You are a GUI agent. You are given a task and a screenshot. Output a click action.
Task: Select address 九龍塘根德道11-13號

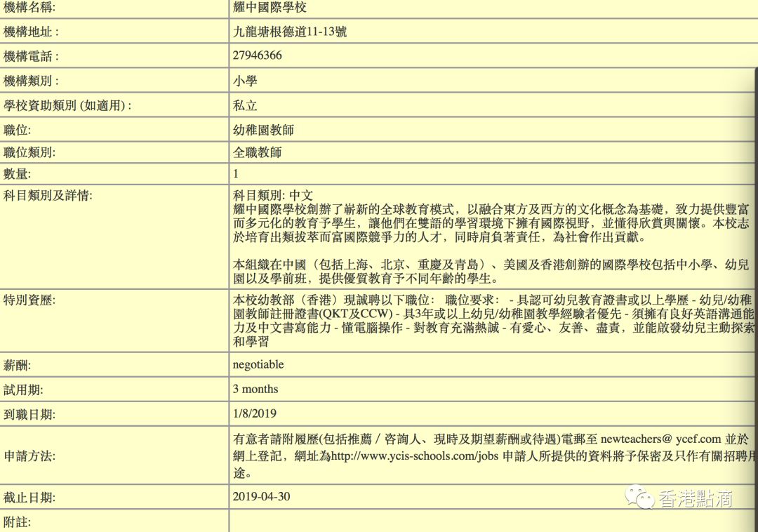290,32
